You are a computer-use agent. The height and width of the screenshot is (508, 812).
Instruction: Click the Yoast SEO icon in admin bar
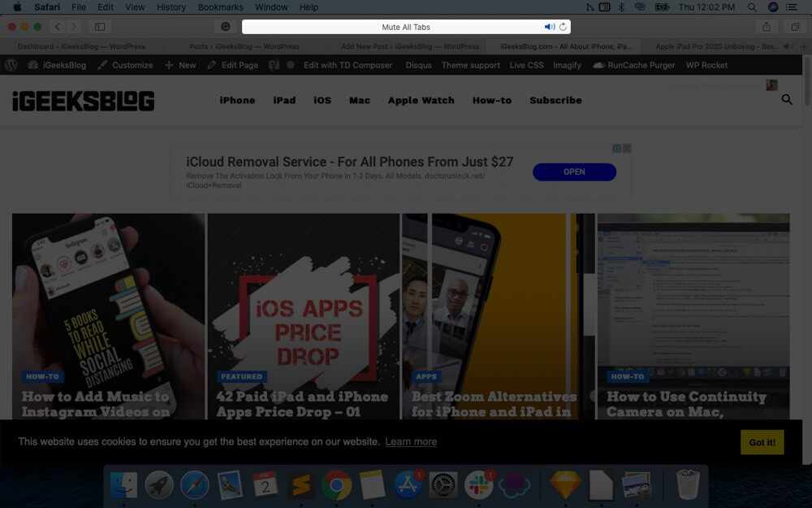point(274,65)
